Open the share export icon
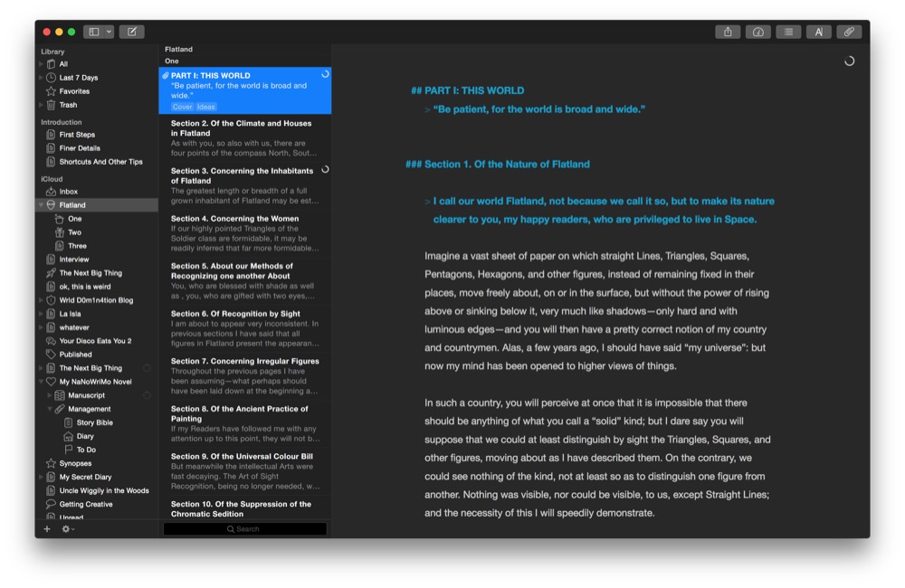 click(x=728, y=33)
